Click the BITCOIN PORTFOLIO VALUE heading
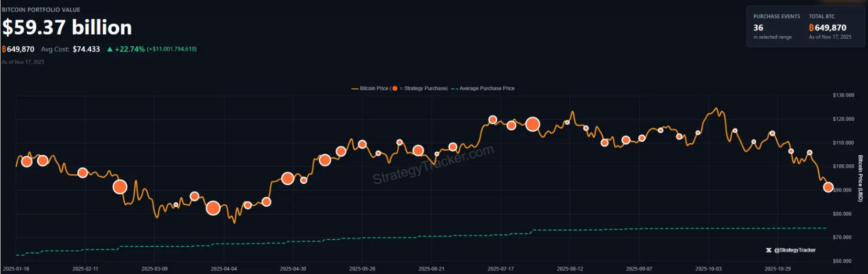 41,9
